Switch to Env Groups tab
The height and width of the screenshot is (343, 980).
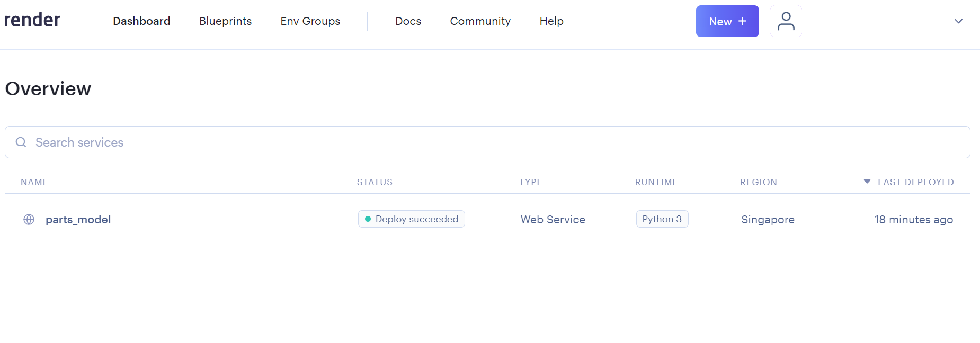click(310, 21)
